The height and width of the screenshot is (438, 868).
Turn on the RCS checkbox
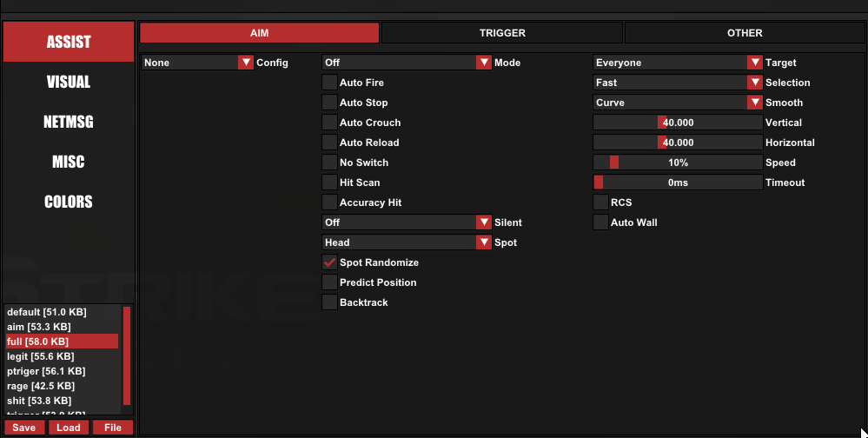tap(601, 202)
